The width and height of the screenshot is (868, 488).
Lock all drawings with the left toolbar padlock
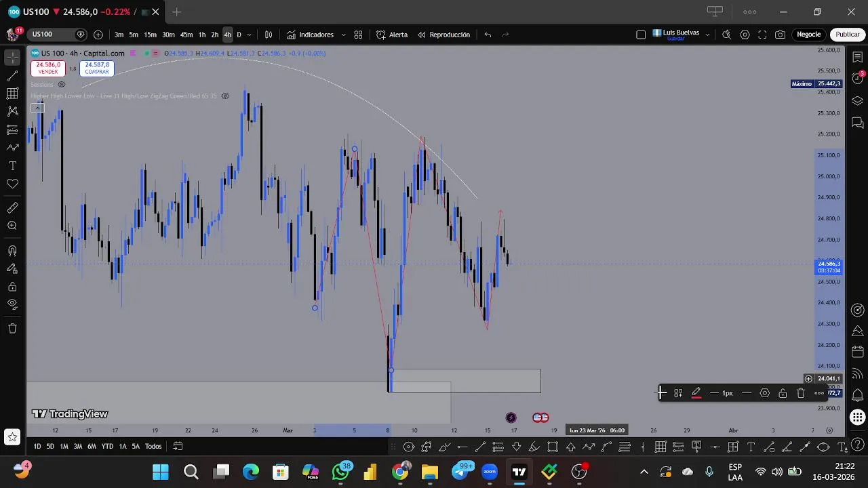pos(12,287)
